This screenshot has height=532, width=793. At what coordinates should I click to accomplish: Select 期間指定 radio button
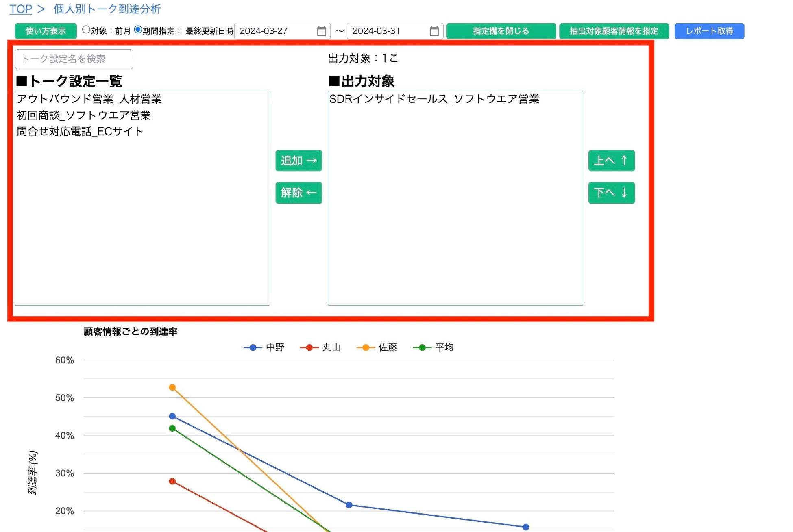click(138, 30)
